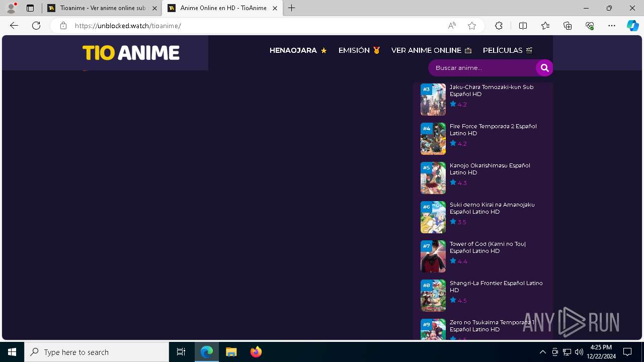Screen dimensions: 644x362
Task: Open the EMISIÓN menu item
Action: tap(359, 50)
